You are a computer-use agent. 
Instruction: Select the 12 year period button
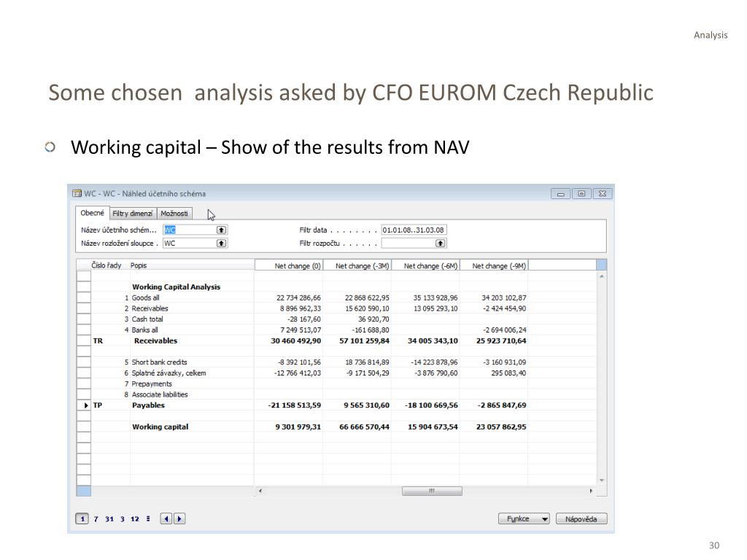(135, 518)
